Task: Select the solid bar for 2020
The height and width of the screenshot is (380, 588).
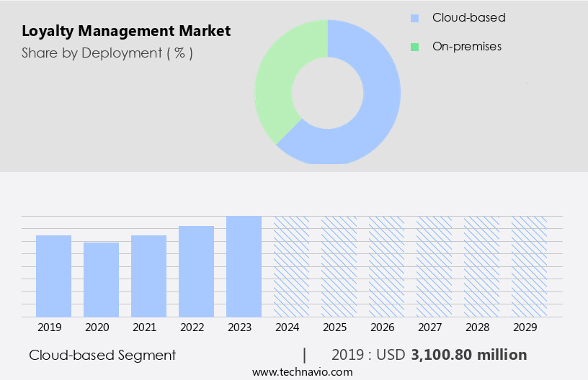Action: [101, 280]
